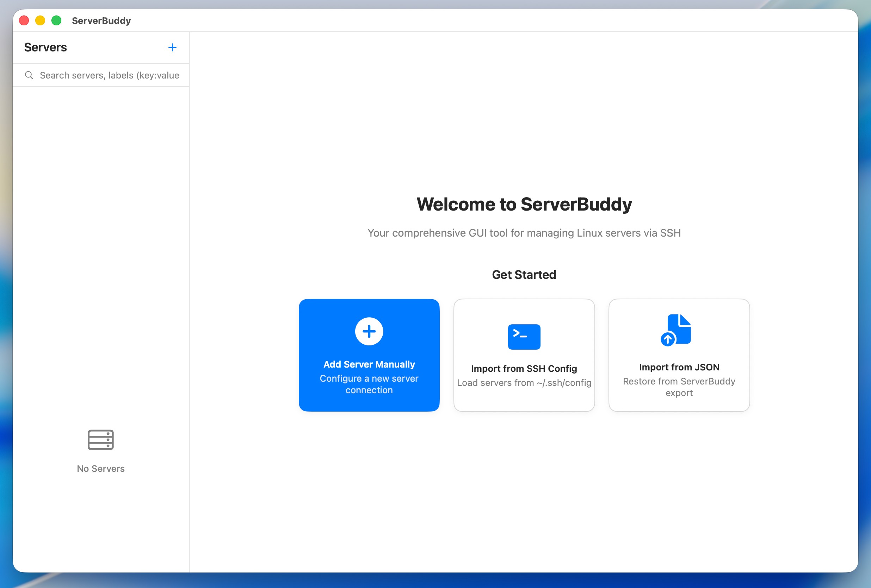Click the Get Started section title
Screen dimensions: 871x588
(524, 275)
